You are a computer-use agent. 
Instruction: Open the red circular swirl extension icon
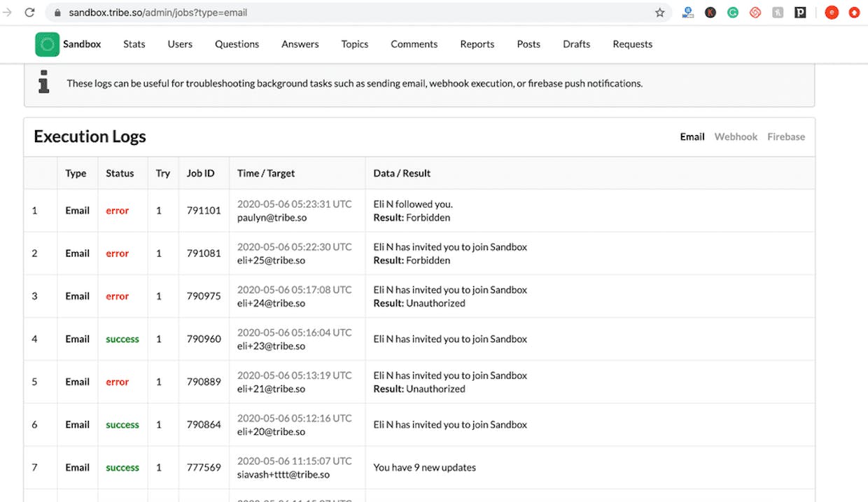coord(755,13)
